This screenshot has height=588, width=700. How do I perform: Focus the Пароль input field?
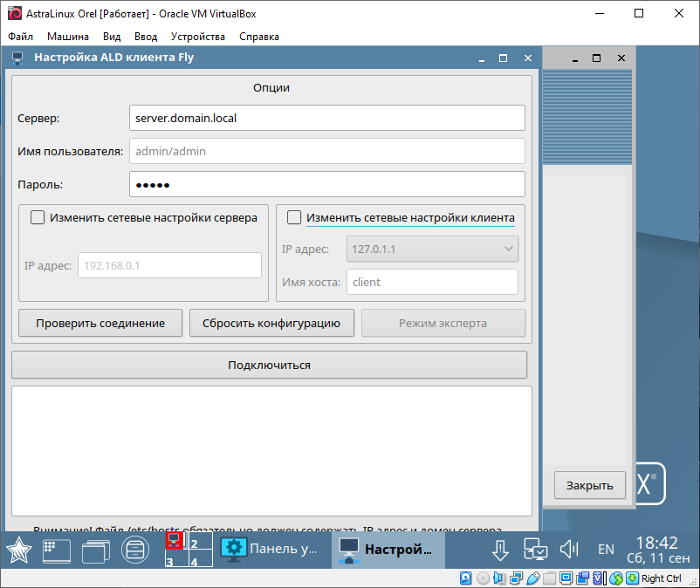(326, 184)
